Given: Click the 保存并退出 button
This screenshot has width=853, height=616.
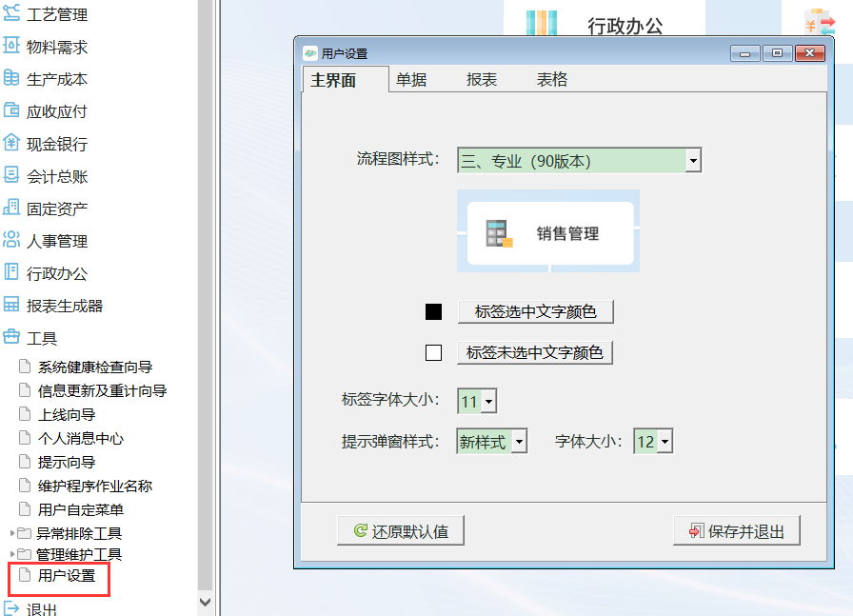Looking at the screenshot, I should (x=736, y=530).
